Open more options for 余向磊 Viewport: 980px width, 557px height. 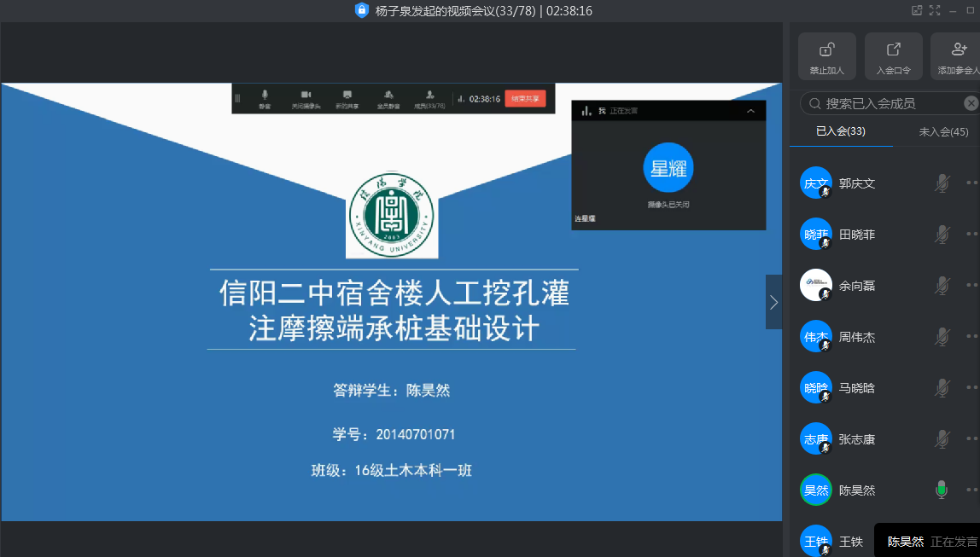(x=971, y=285)
